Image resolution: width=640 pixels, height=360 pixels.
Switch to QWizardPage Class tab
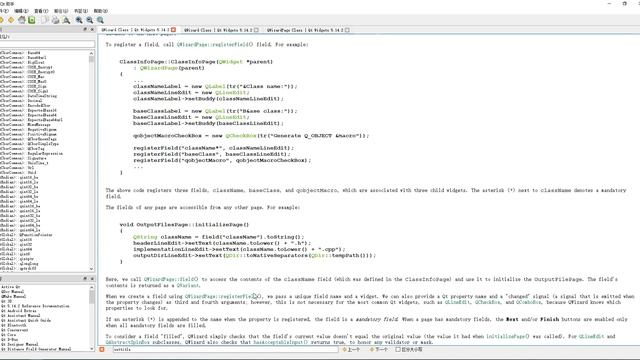[305, 30]
